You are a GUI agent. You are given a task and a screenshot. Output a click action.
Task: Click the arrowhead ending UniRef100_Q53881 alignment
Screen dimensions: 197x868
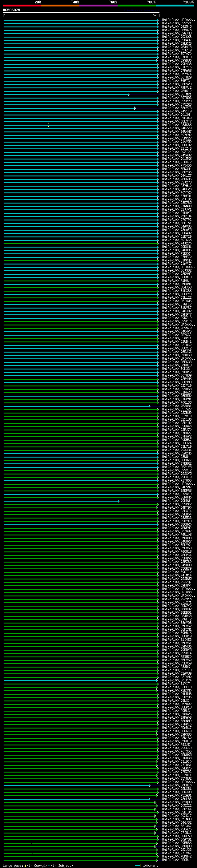[150, 406]
